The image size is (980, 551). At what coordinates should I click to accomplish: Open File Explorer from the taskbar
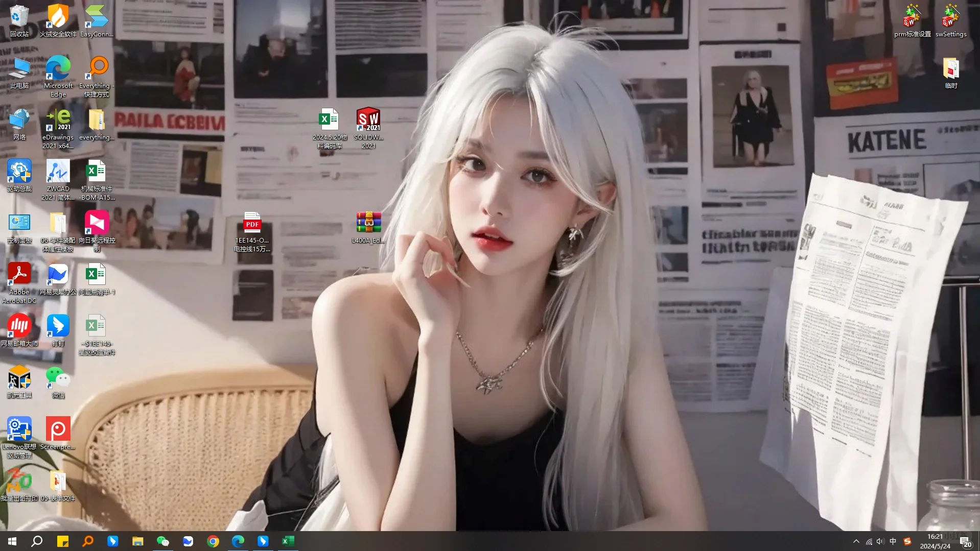pyautogui.click(x=137, y=541)
